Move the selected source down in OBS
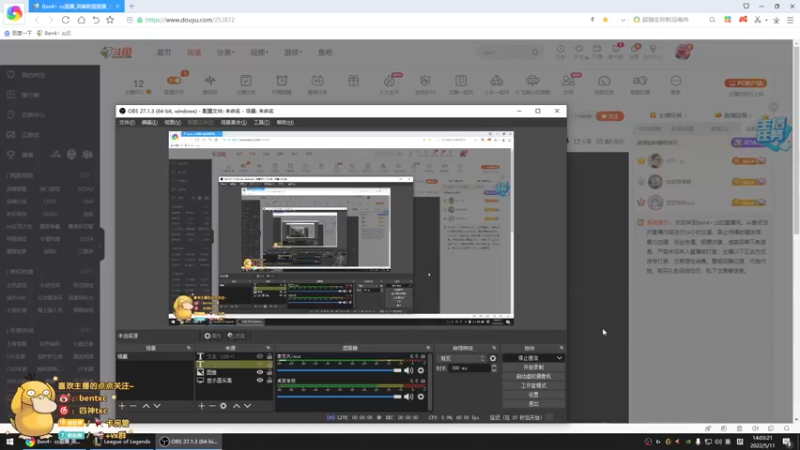 [x=247, y=406]
